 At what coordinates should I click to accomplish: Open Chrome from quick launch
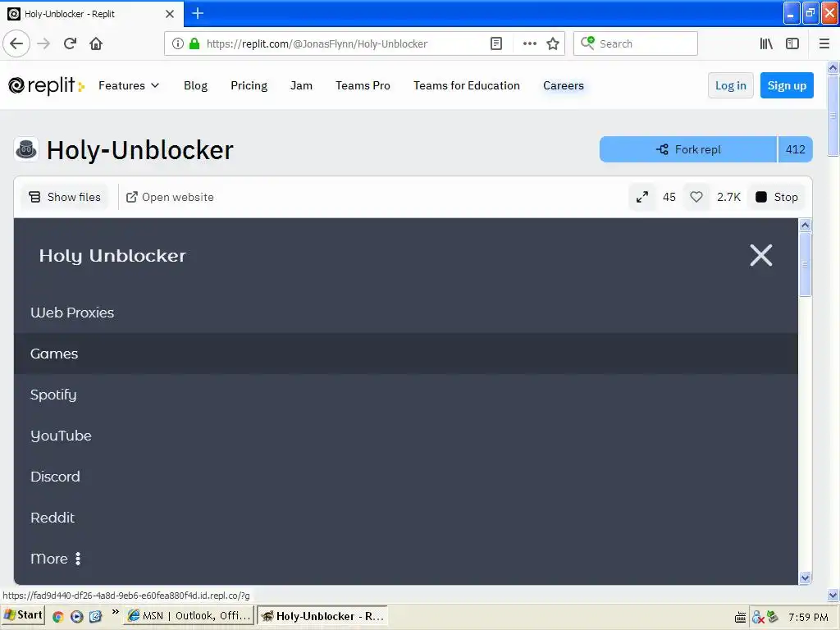coord(58,617)
